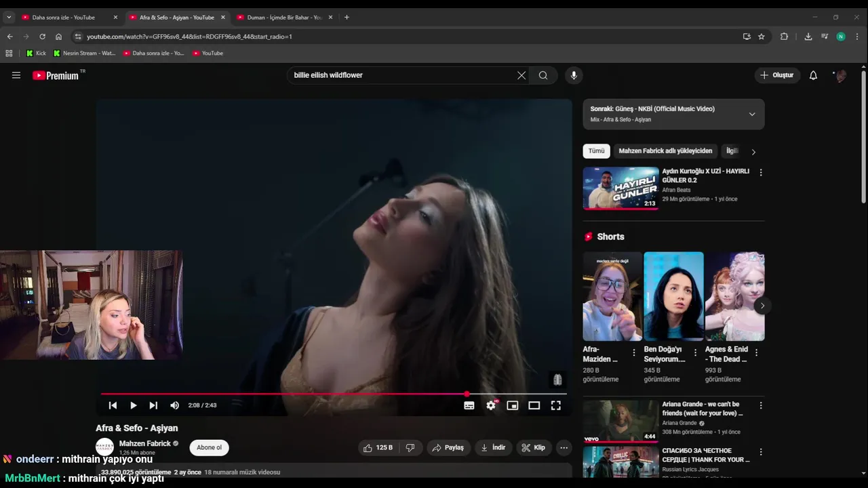Viewport: 868px width, 488px height.
Task: Open options for Afra- Maziden short
Action: [634, 352]
